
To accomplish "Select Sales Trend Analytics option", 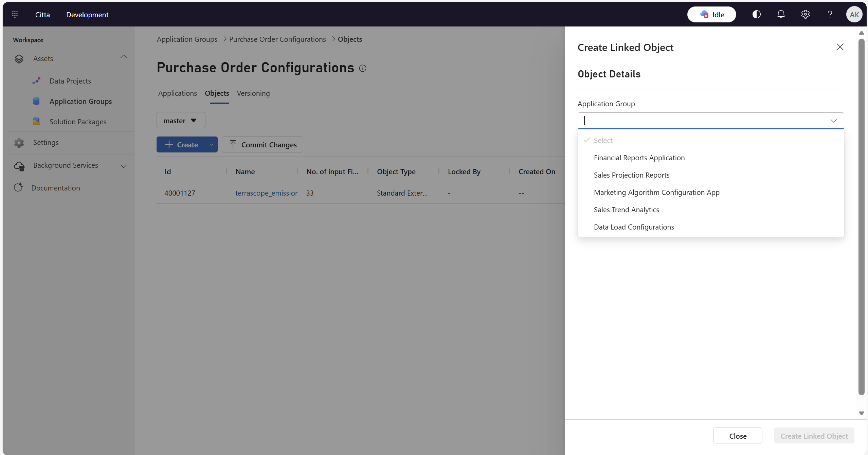I will (626, 210).
